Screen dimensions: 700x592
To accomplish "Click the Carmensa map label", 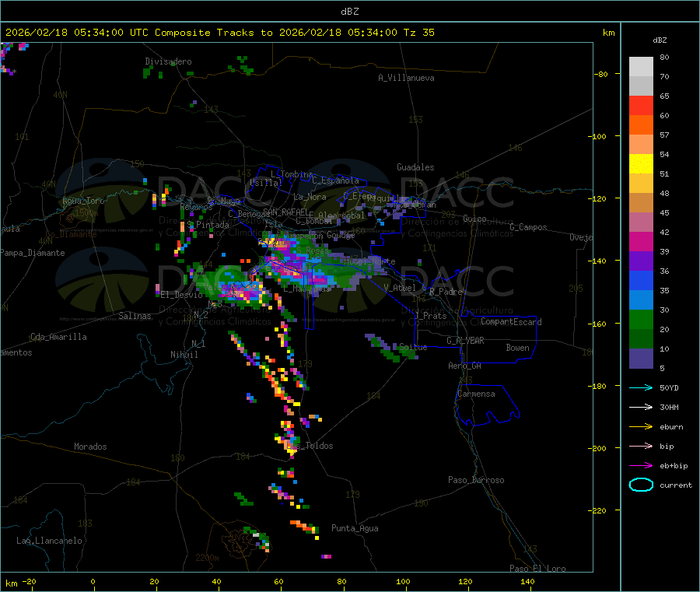I will coord(476,394).
